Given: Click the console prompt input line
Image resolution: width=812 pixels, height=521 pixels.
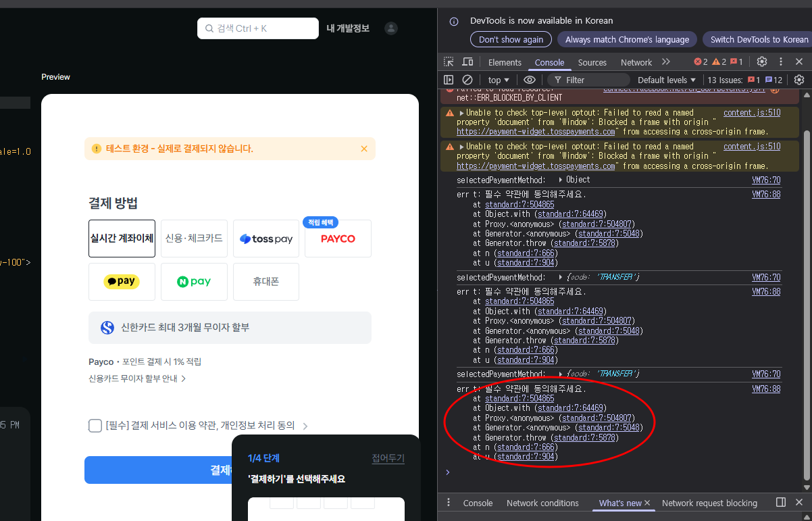Looking at the screenshot, I should coord(621,472).
